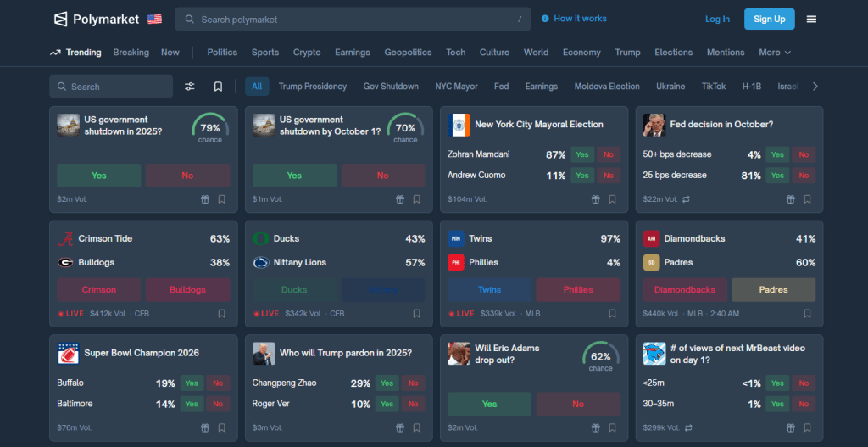Select the NYC Mayor topic chip

click(x=456, y=87)
